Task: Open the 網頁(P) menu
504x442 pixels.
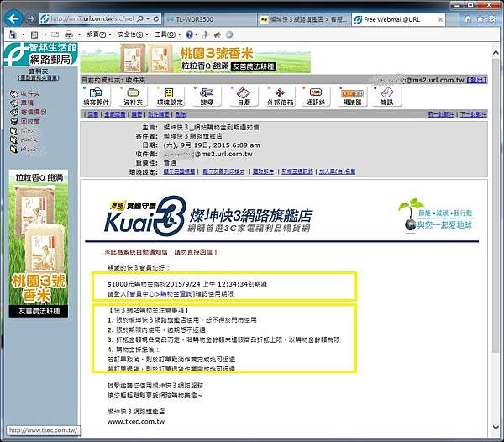Action: [99, 34]
